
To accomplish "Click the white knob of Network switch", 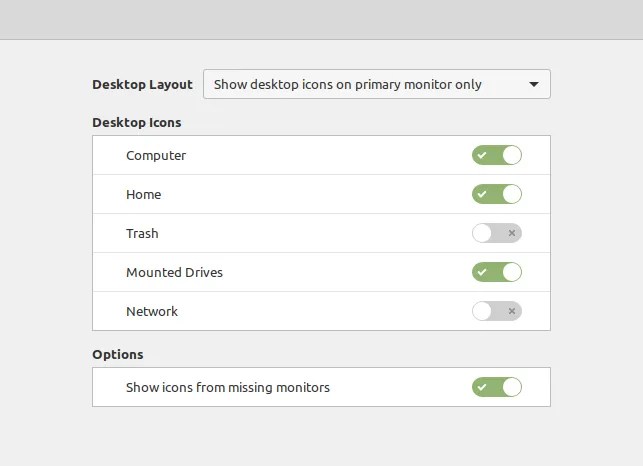I will (x=481, y=311).
